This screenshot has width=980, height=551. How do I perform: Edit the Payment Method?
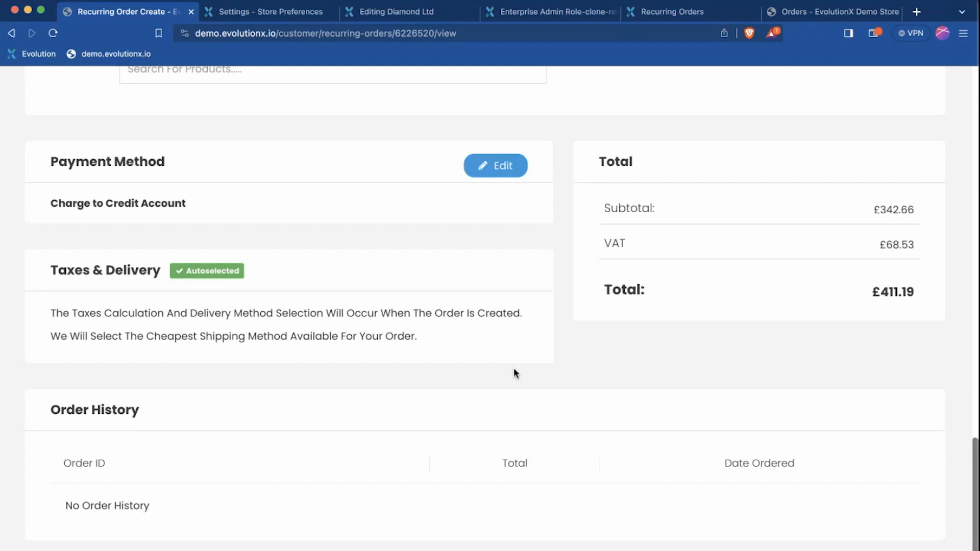click(495, 166)
